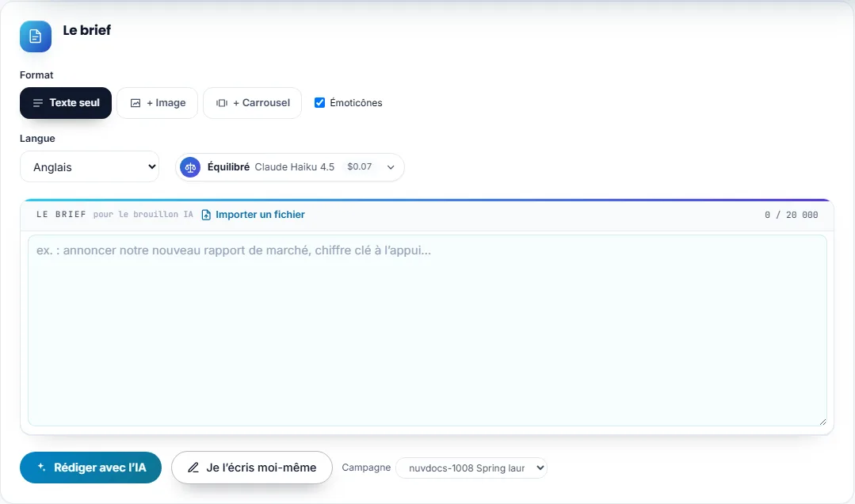Click the Langue label
Screen dimensions: 855x504
37,139
